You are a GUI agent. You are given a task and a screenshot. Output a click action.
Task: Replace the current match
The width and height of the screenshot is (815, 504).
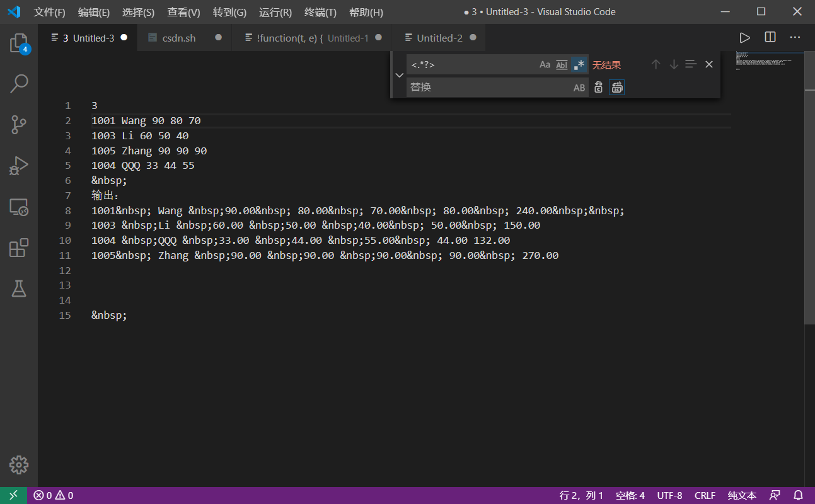click(x=599, y=88)
